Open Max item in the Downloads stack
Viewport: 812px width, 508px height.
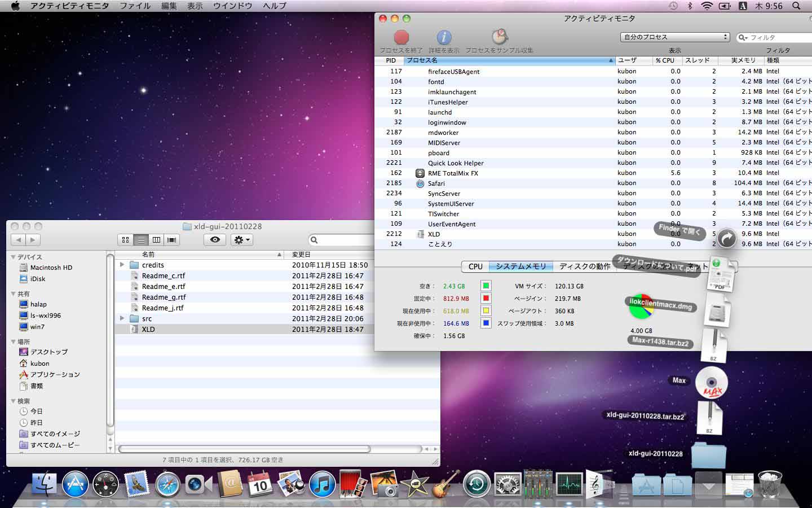(x=712, y=383)
